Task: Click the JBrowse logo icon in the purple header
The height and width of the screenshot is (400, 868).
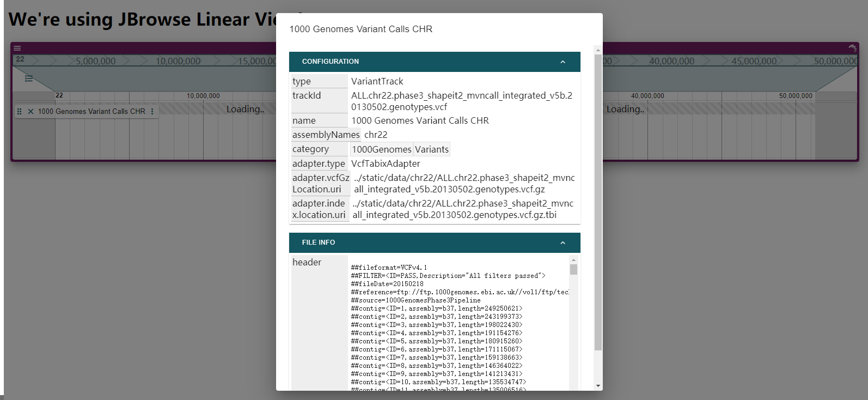Action: pyautogui.click(x=852, y=48)
